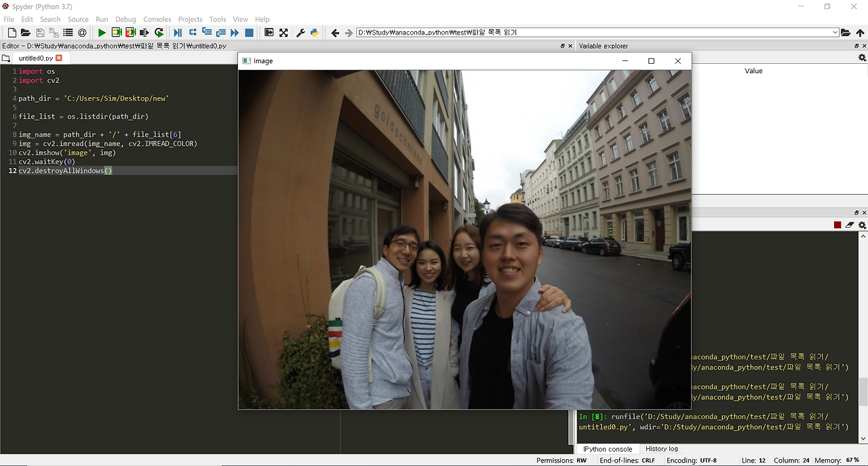Clear the console with the eraser icon
The width and height of the screenshot is (868, 466).
[850, 225]
